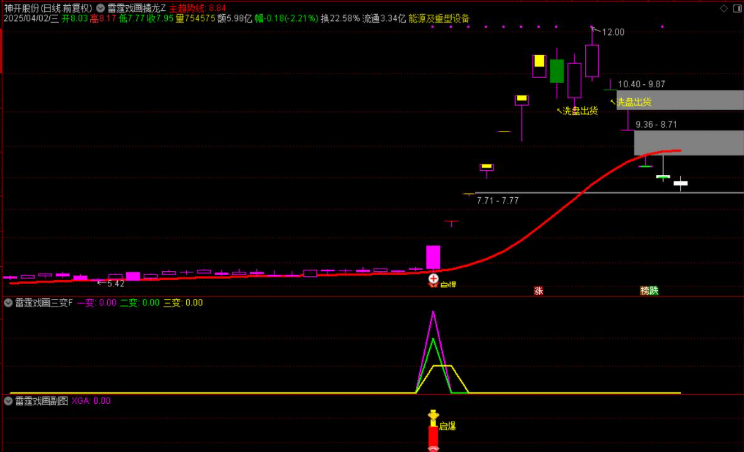
Task: Click the left 洗盘出货 label near green candle
Action: [x=577, y=111]
